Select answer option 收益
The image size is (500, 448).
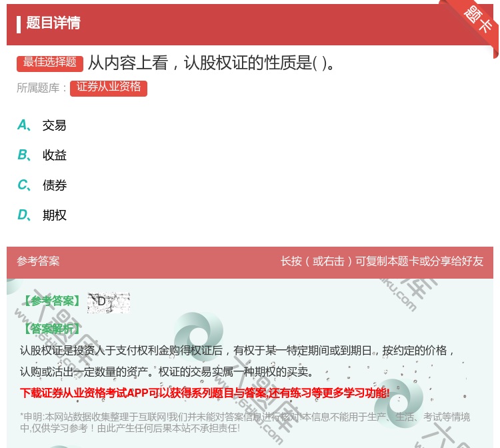pyautogui.click(x=55, y=155)
